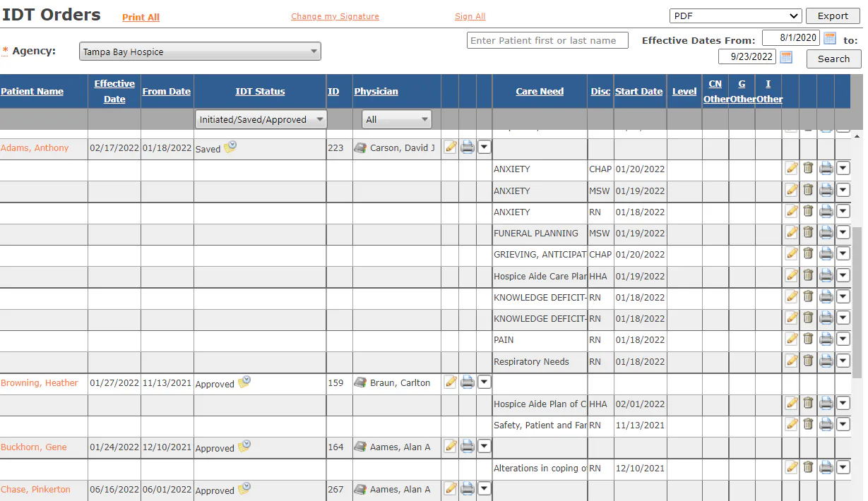Expand actions dropdown for Adams, Anthony order
This screenshot has height=501, width=868.
click(x=484, y=147)
